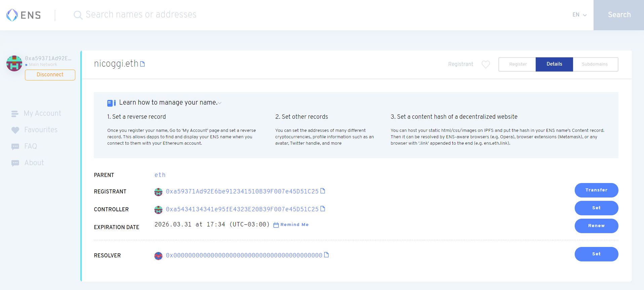Collapse the Learn how to manage section
Viewport: 644px width, 290px height.
[x=220, y=103]
